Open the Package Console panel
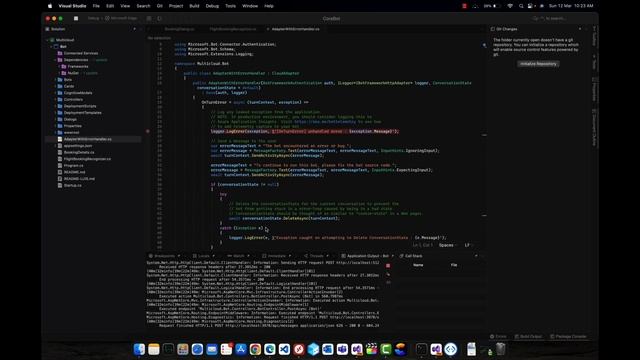The image size is (640, 360). pos(568,337)
